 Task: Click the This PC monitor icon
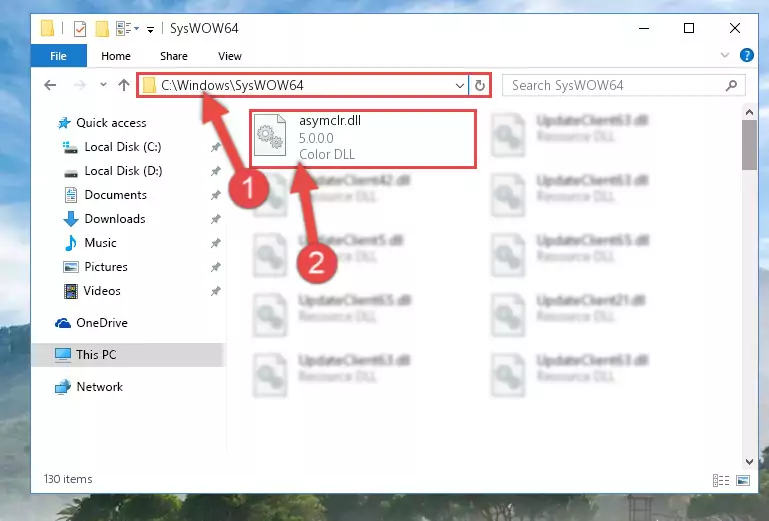63,355
